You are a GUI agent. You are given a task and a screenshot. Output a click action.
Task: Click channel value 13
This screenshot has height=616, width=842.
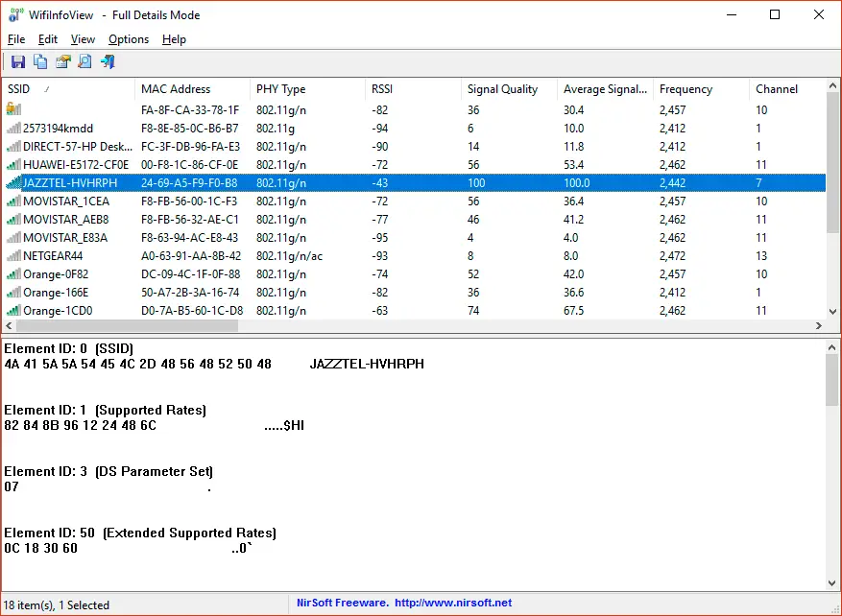[761, 256]
